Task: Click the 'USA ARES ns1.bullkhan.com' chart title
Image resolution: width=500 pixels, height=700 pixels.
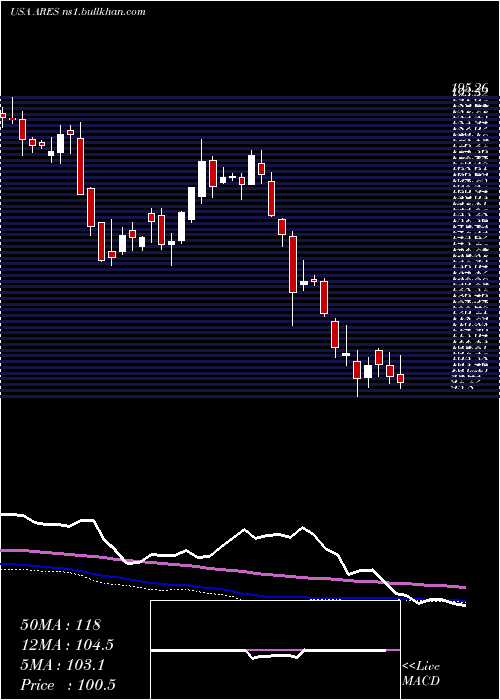Action: tap(78, 12)
